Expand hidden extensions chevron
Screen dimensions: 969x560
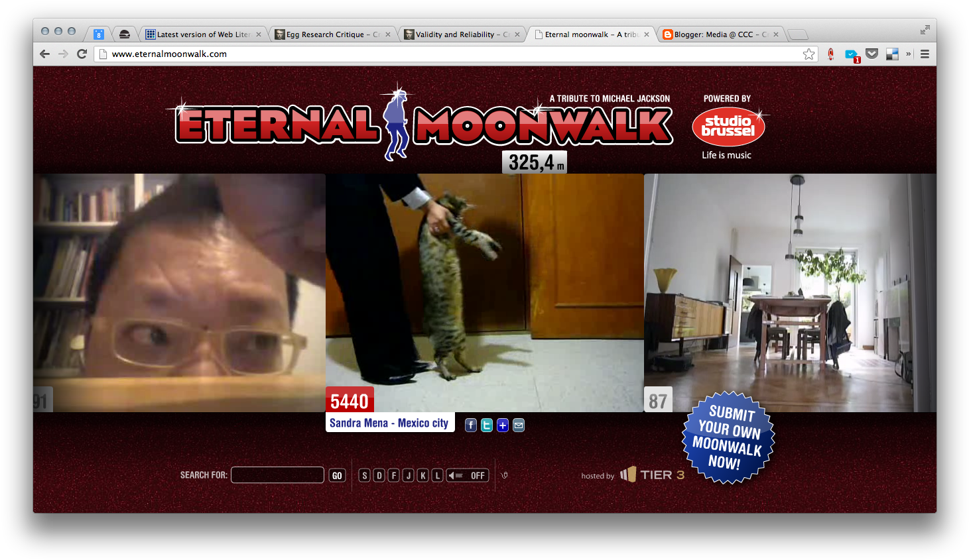pyautogui.click(x=908, y=54)
